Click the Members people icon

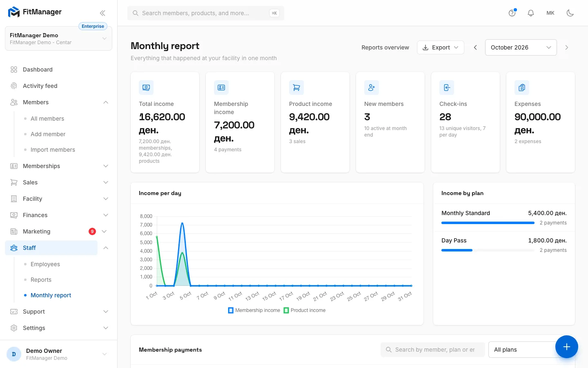point(14,102)
